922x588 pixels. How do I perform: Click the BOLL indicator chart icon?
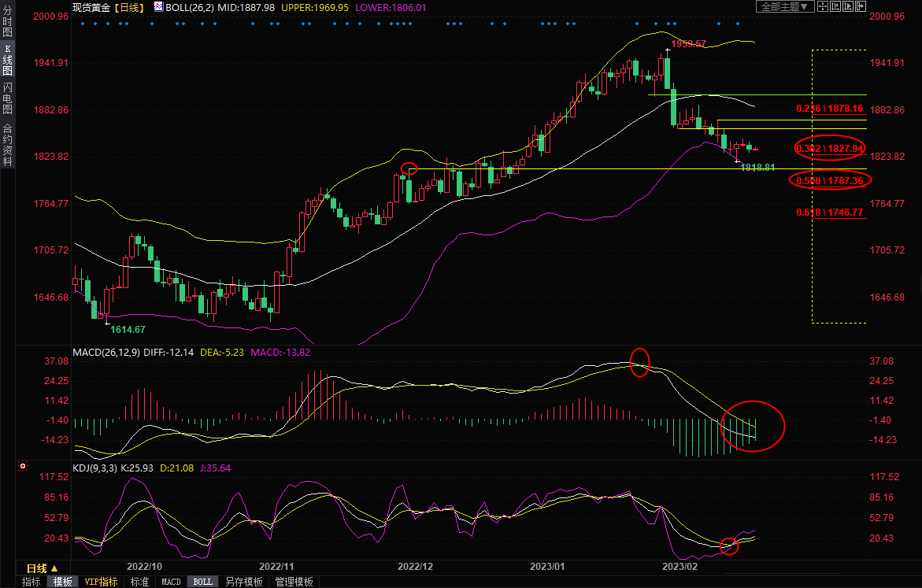click(159, 6)
